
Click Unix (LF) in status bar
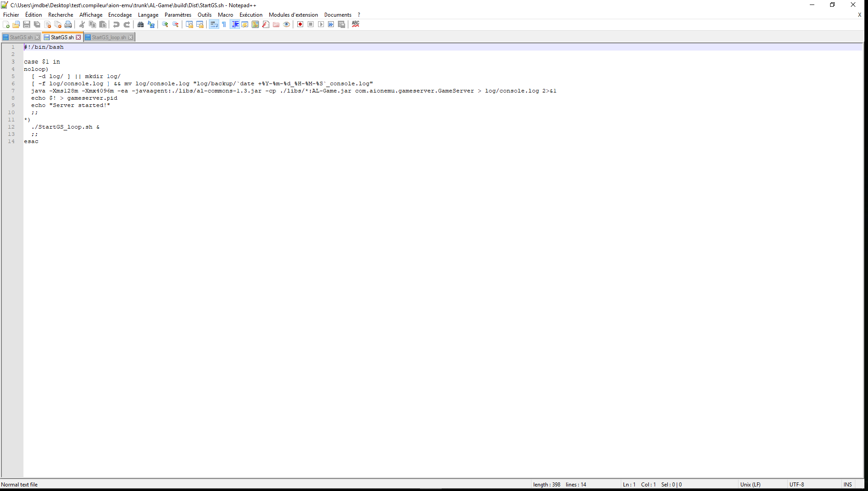point(750,485)
